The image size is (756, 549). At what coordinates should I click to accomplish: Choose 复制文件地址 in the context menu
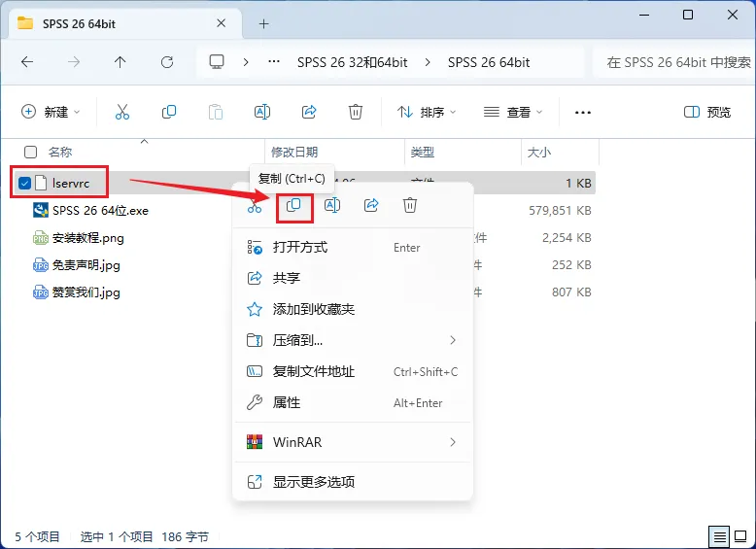(353, 371)
